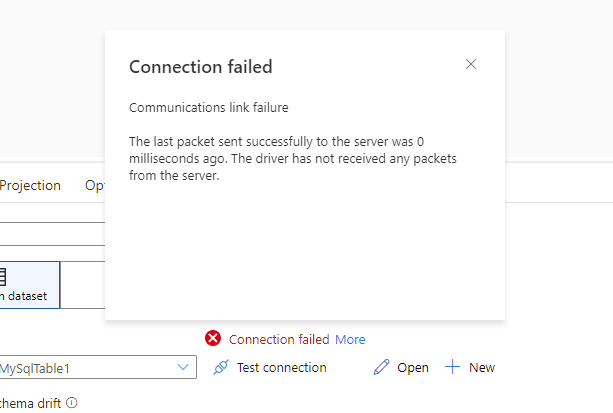613x413 pixels.
Task: Click the plus icon for New
Action: click(x=452, y=367)
